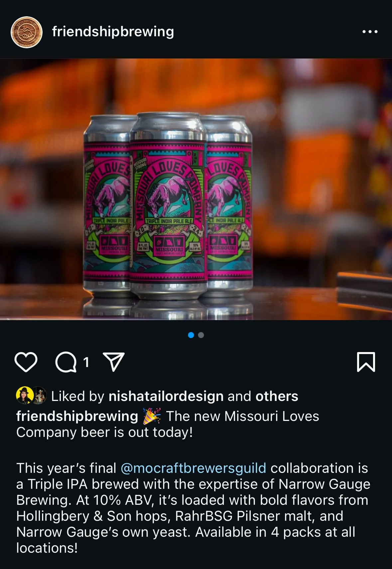Image resolution: width=392 pixels, height=569 pixels.
Task: Select the first blue carousel dot
Action: 191,335
